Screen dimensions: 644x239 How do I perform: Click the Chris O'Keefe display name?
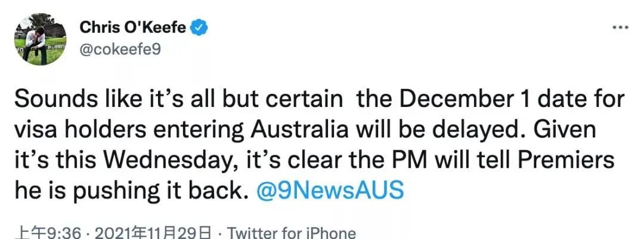click(133, 27)
